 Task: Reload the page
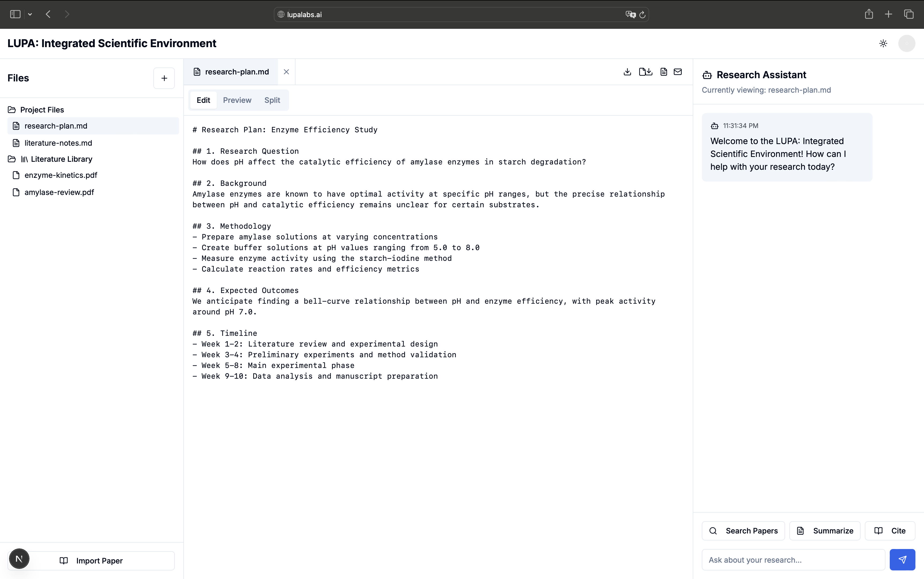click(642, 14)
